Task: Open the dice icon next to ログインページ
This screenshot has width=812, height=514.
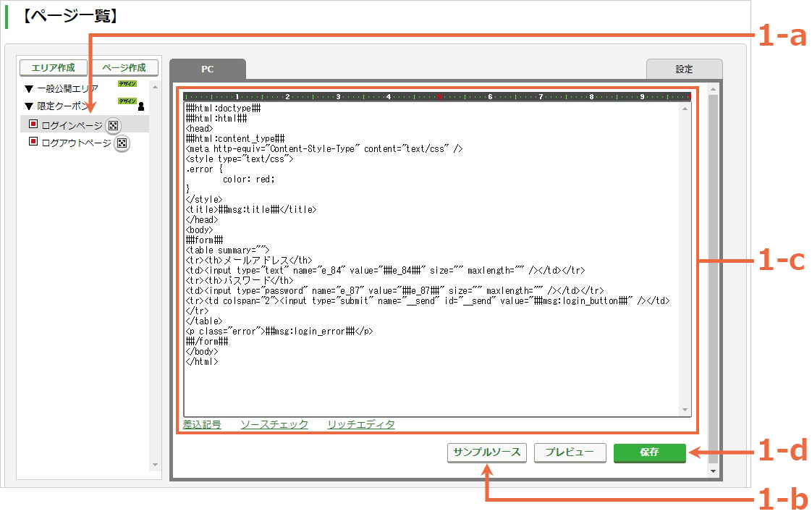Action: (114, 125)
